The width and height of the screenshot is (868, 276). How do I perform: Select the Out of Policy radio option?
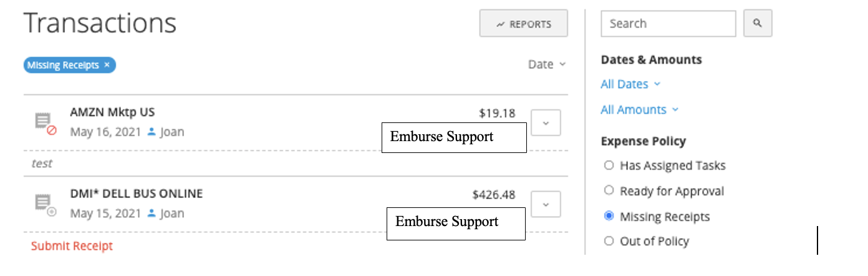pyautogui.click(x=609, y=241)
